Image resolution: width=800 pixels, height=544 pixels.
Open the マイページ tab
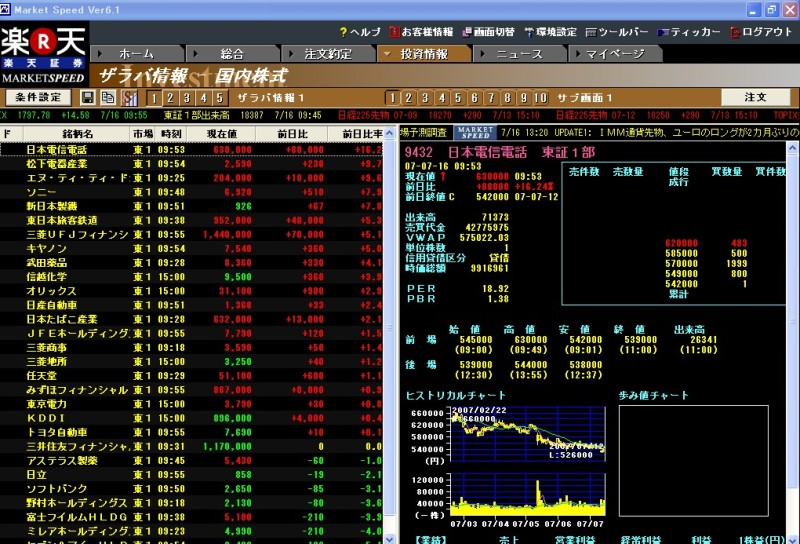pos(615,54)
